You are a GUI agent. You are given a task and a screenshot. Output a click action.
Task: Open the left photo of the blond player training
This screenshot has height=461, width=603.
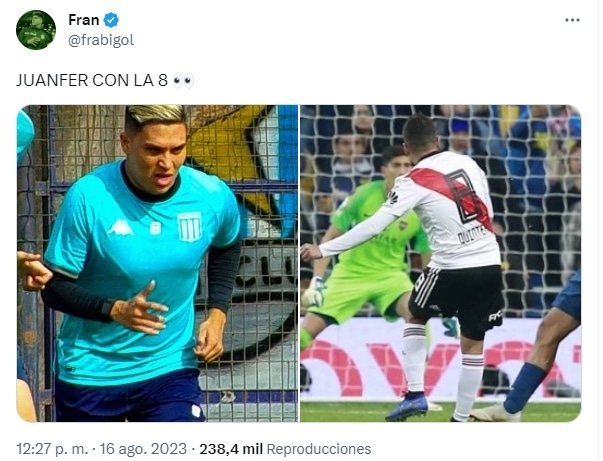click(157, 263)
